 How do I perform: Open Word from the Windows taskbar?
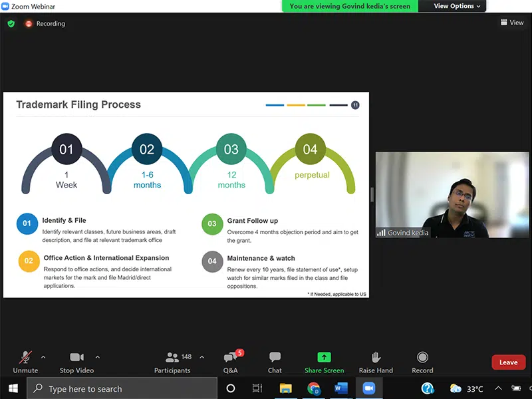341,388
